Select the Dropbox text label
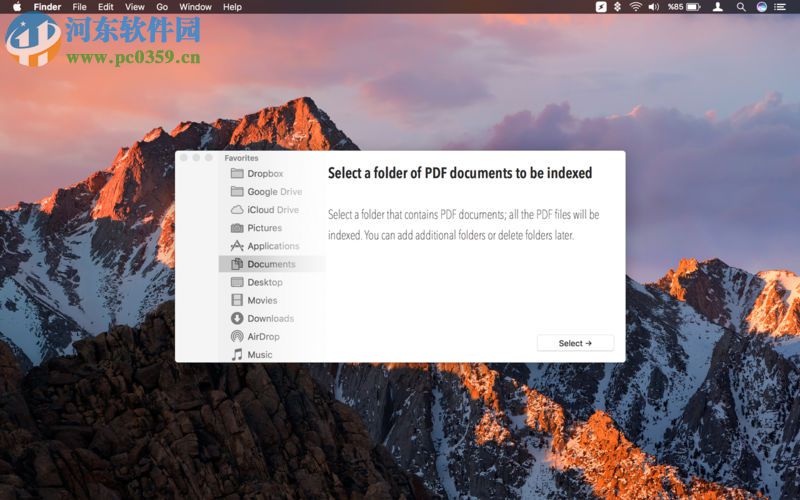 265,173
